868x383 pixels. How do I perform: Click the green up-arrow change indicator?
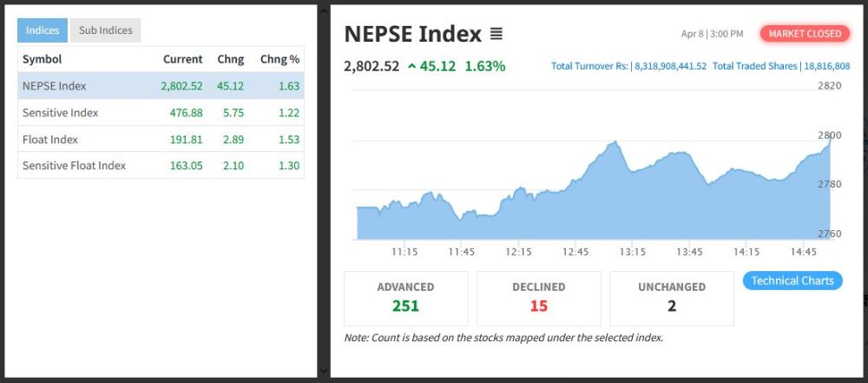[411, 66]
